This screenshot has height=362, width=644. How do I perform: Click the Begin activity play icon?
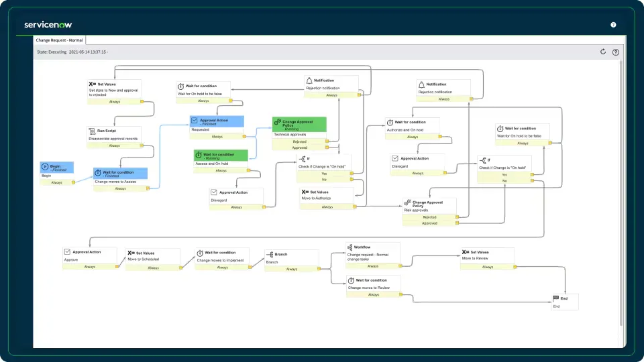pos(44,166)
